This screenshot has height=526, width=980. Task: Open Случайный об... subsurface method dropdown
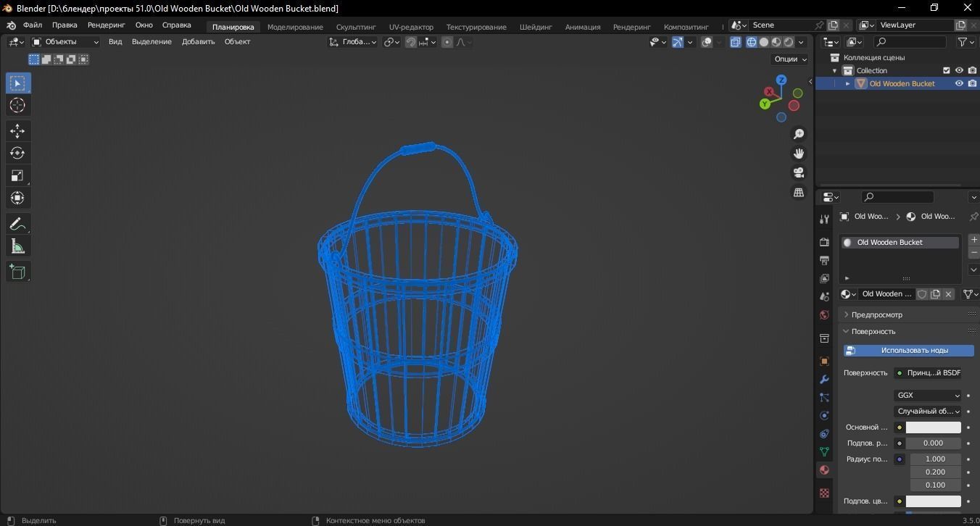(928, 412)
